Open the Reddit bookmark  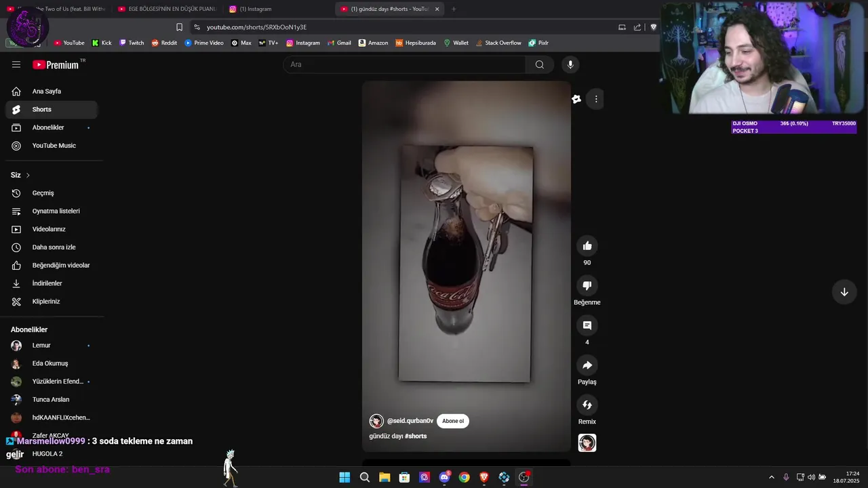pyautogui.click(x=164, y=43)
